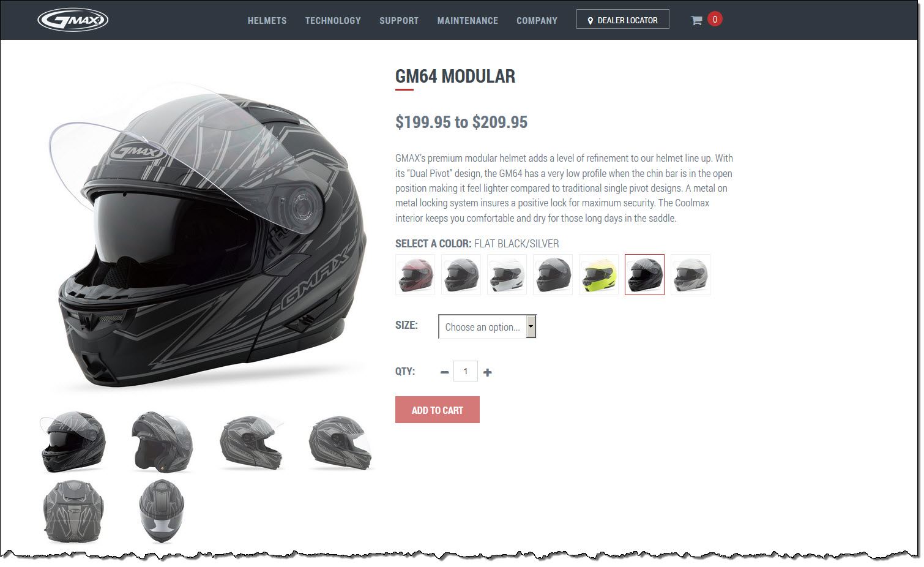Select the hi-viz yellow helmet color
The image size is (924, 567).
(x=598, y=274)
